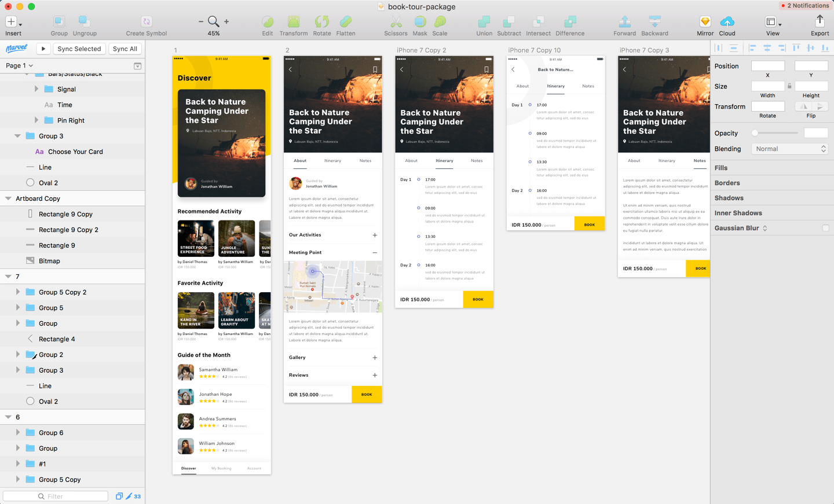Click the Union boolean operation icon

point(484,23)
